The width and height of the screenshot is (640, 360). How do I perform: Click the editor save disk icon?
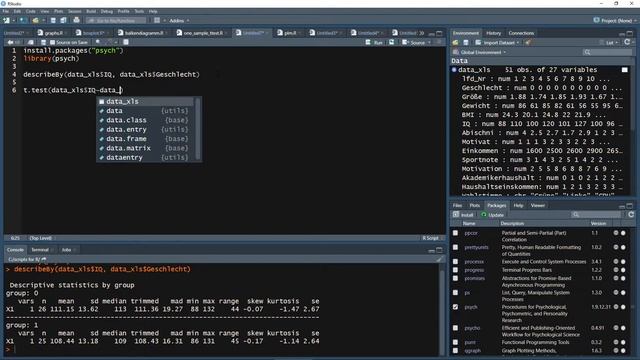[x=43, y=42]
